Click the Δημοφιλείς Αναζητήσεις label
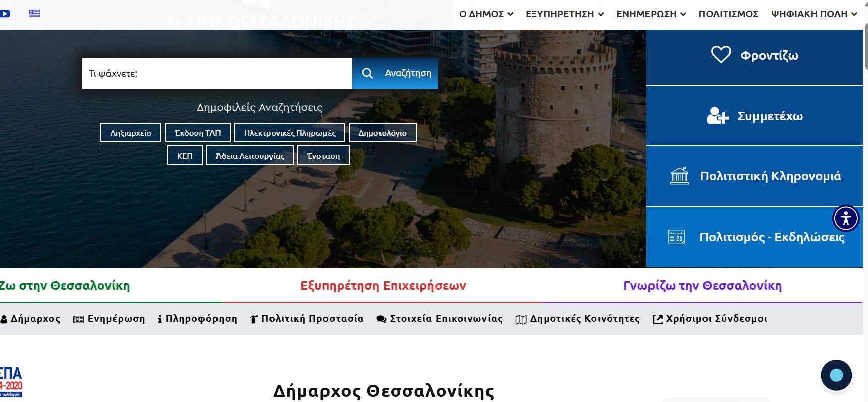Image resolution: width=868 pixels, height=402 pixels. tap(259, 107)
